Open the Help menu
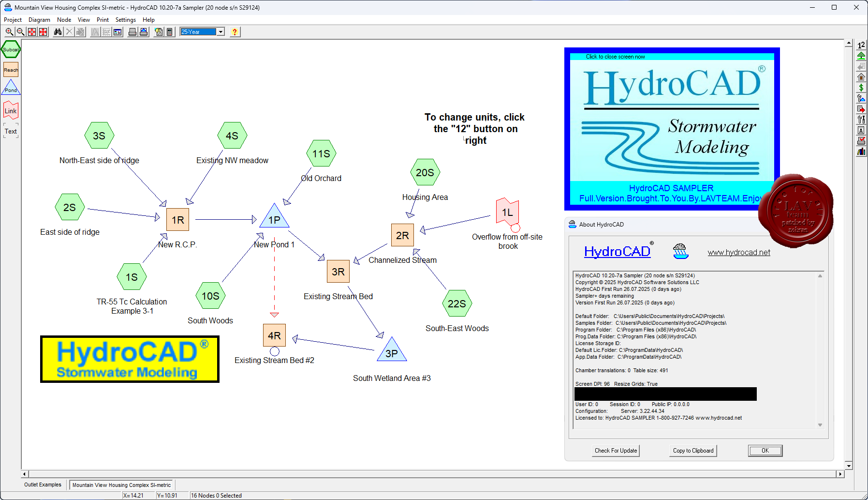Viewport: 868px width, 500px height. (148, 20)
